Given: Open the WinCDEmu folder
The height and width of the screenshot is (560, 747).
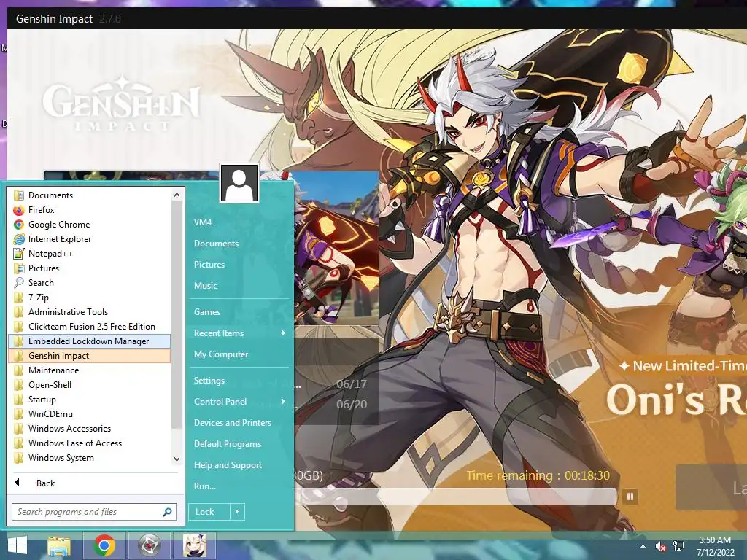Looking at the screenshot, I should click(x=90, y=414).
